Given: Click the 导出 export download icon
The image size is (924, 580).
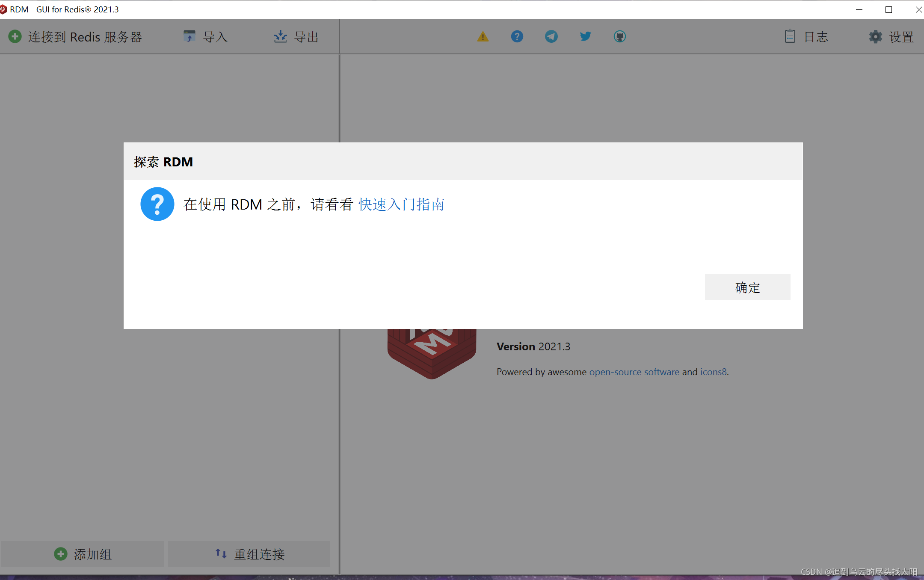Looking at the screenshot, I should pyautogui.click(x=280, y=37).
